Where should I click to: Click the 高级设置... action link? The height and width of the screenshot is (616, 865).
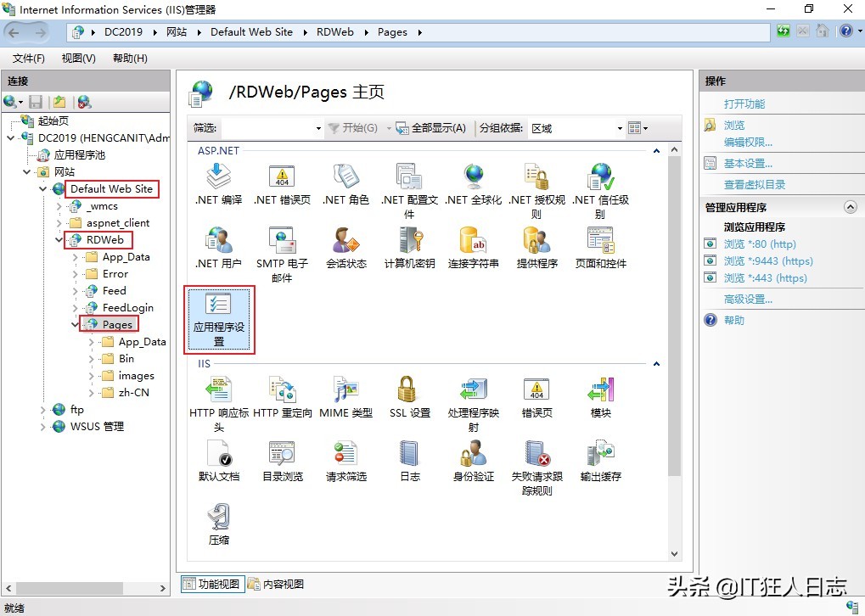click(748, 300)
